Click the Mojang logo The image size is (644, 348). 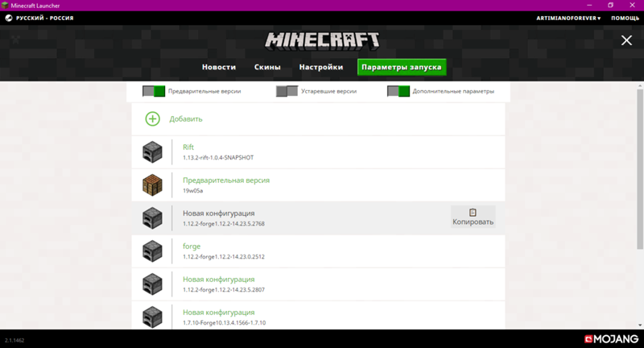click(611, 339)
